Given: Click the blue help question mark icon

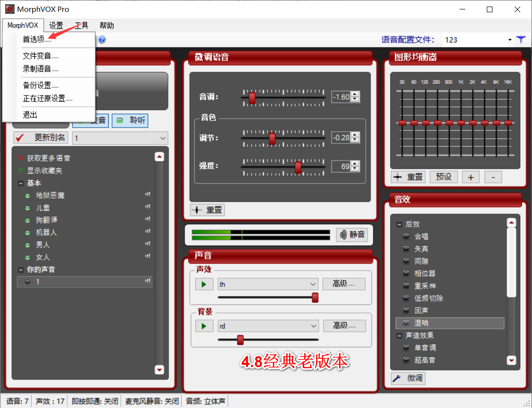Looking at the screenshot, I should click(x=102, y=40).
